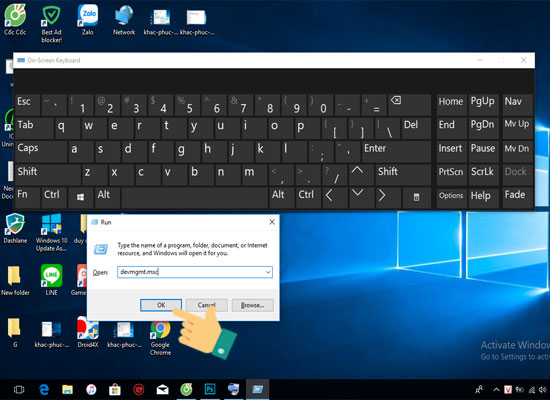The height and width of the screenshot is (400, 550).
Task: Click into the Open text field in Run
Action: (x=191, y=272)
